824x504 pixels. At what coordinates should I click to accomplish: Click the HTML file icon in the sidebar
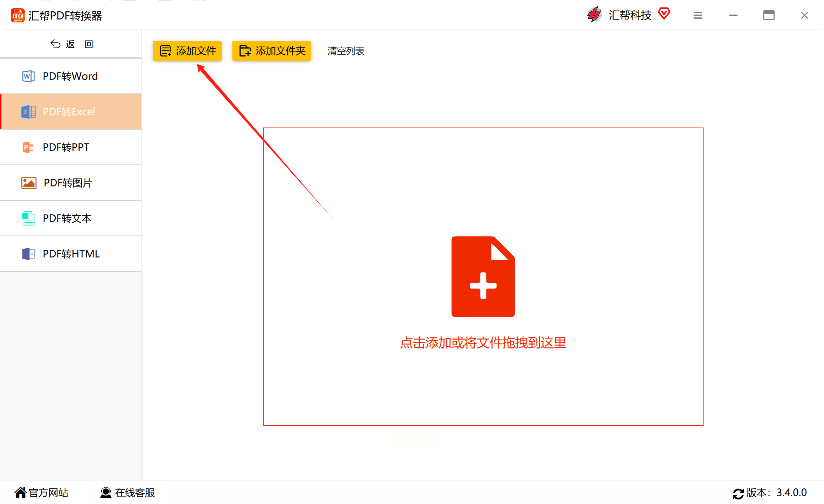coord(28,254)
